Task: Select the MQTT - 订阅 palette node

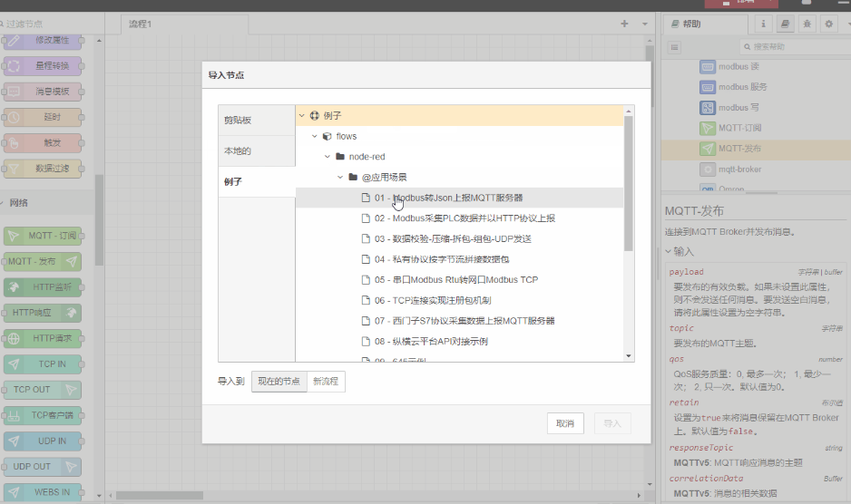Action: coord(43,236)
